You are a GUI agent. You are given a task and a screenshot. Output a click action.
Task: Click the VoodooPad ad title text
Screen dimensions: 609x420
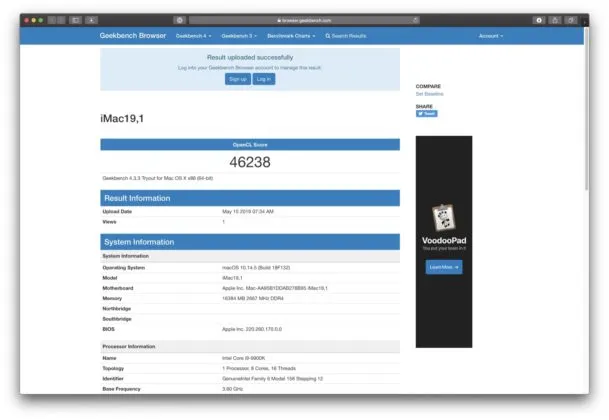[x=444, y=240]
